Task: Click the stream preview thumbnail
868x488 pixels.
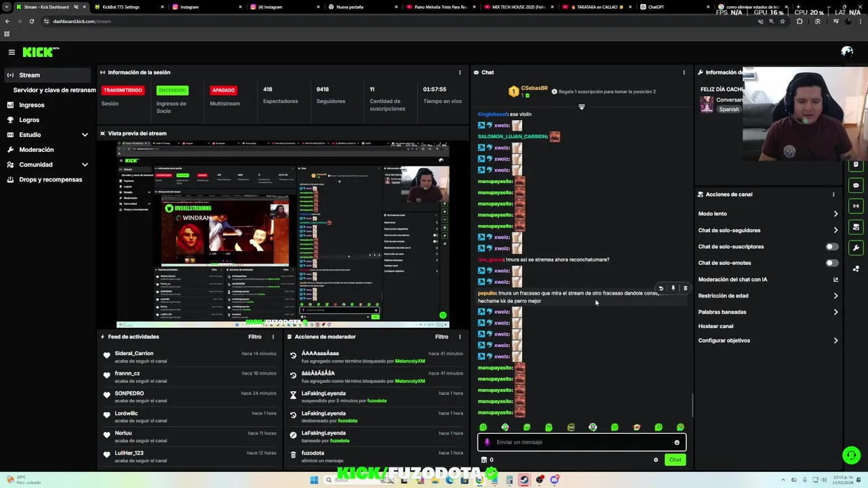Action: coord(283,235)
